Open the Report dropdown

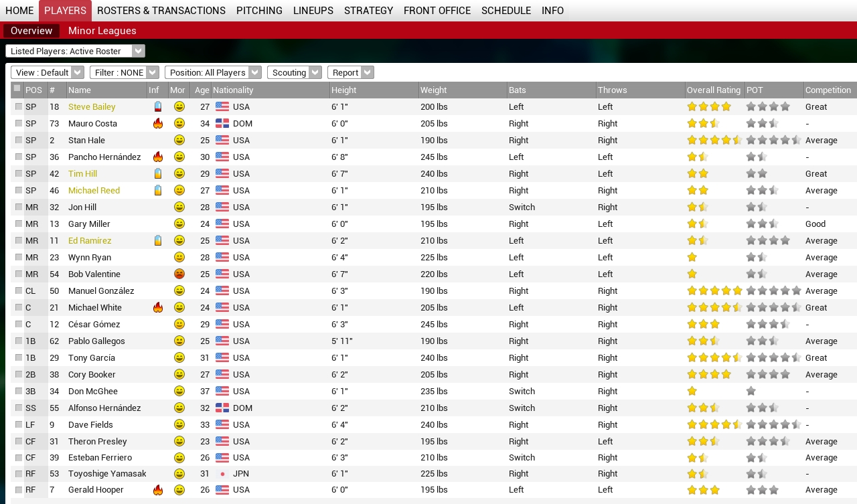[x=351, y=72]
